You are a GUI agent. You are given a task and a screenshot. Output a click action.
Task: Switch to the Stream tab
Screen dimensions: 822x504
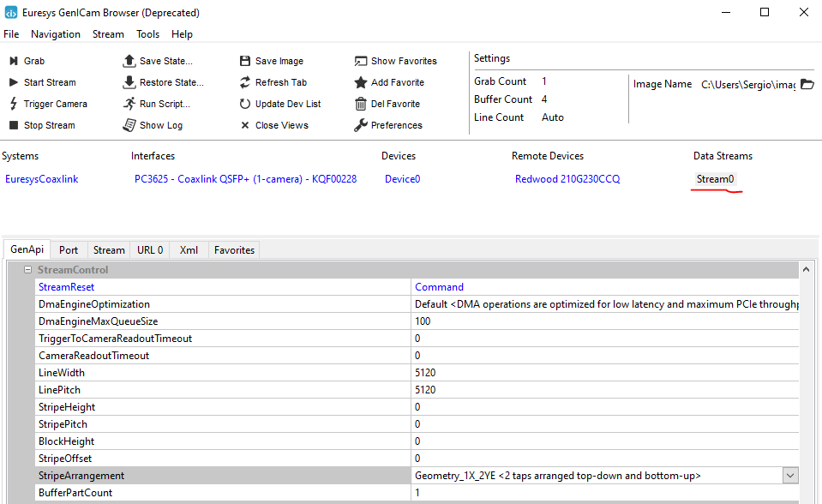point(109,250)
